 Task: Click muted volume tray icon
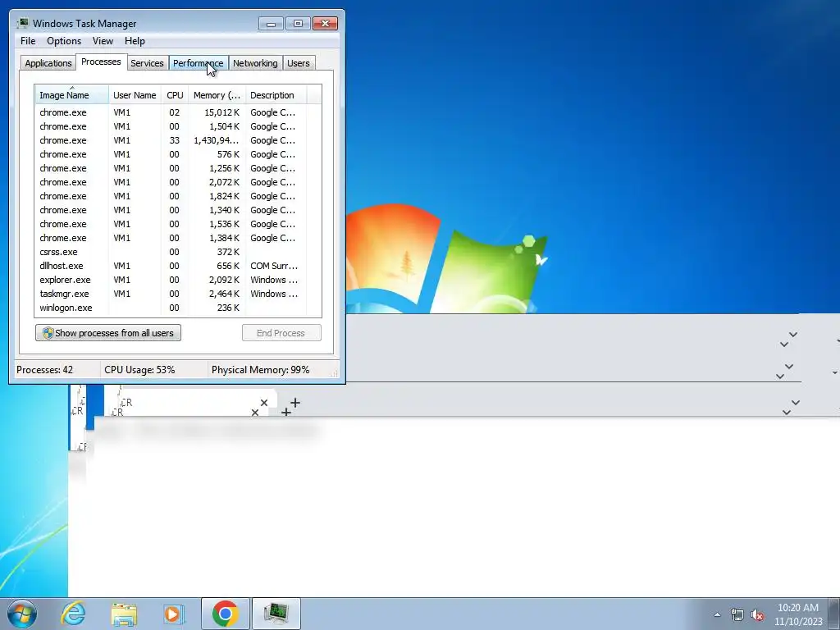click(757, 614)
